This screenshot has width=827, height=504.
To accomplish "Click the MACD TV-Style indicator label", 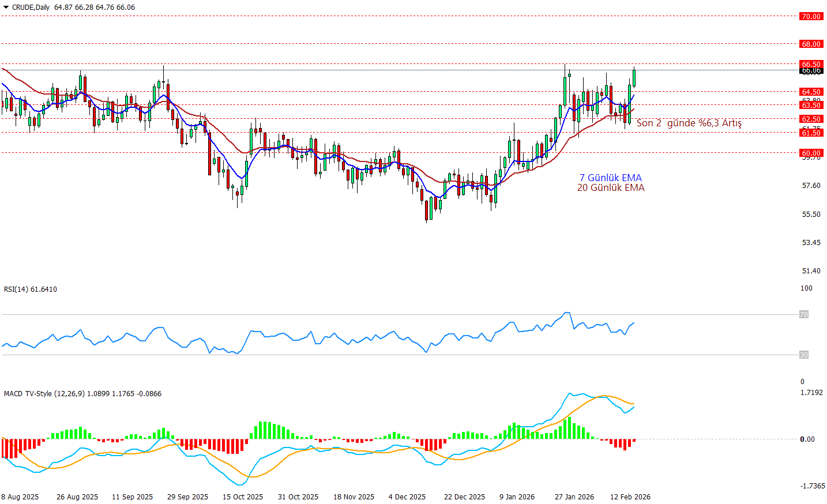I will click(82, 394).
